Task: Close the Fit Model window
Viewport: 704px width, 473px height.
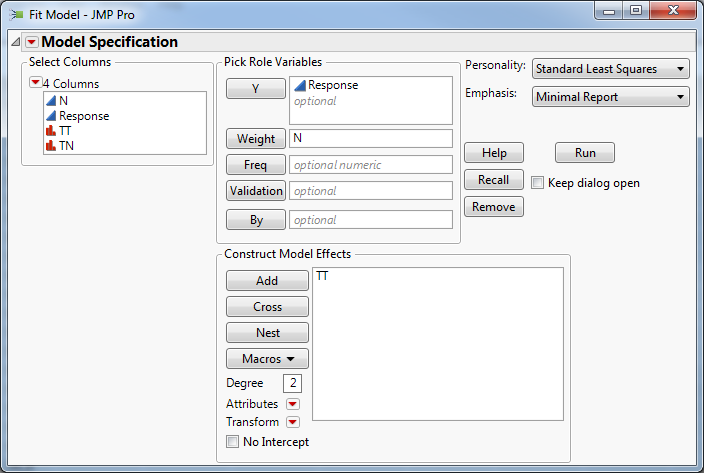Action: (x=673, y=11)
